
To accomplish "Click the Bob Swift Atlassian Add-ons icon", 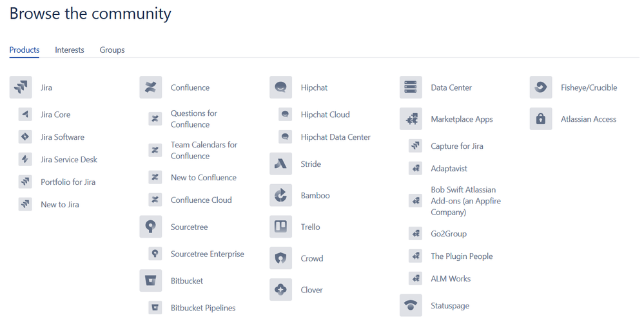I will (415, 201).
